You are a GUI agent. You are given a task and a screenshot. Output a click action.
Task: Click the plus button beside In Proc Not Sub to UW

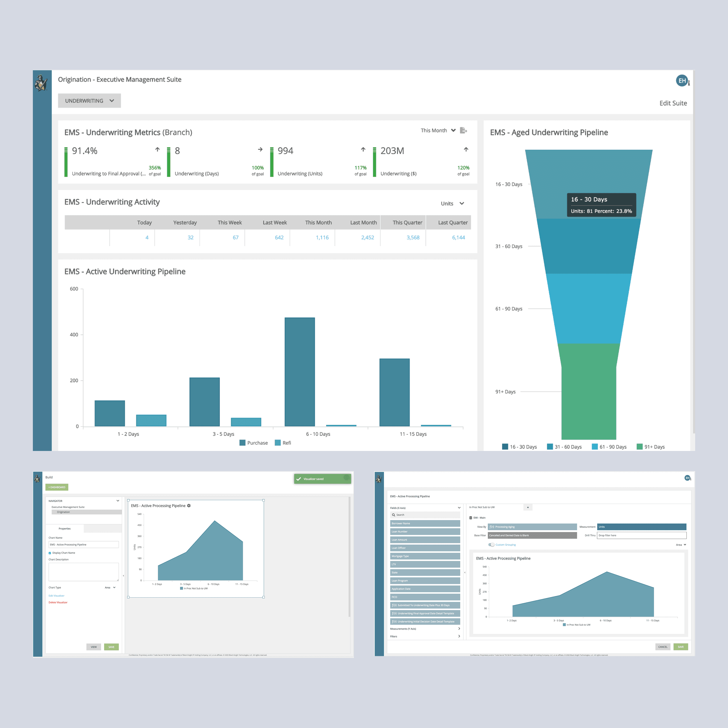(528, 507)
